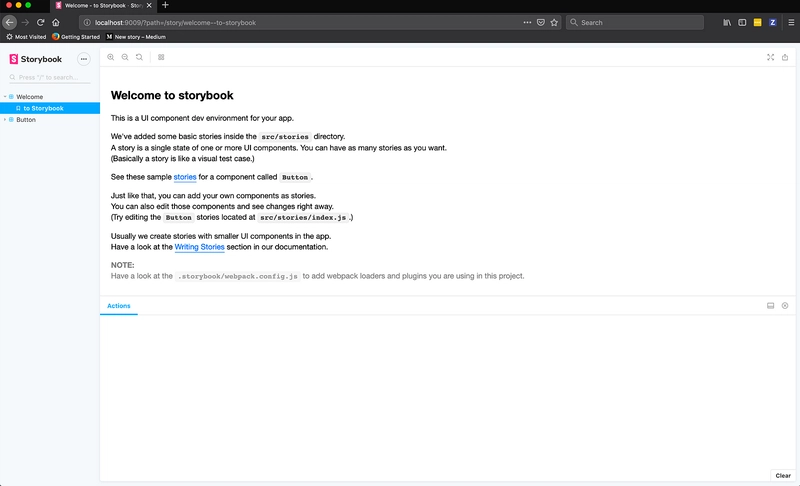Click the Storybook logo
This screenshot has width=800, height=486.
36,59
